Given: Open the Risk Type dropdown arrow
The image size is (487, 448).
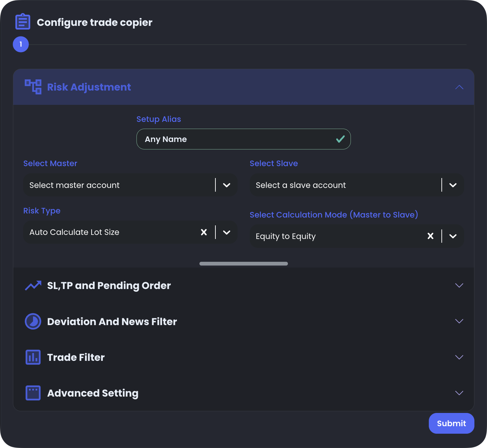Looking at the screenshot, I should (x=227, y=232).
